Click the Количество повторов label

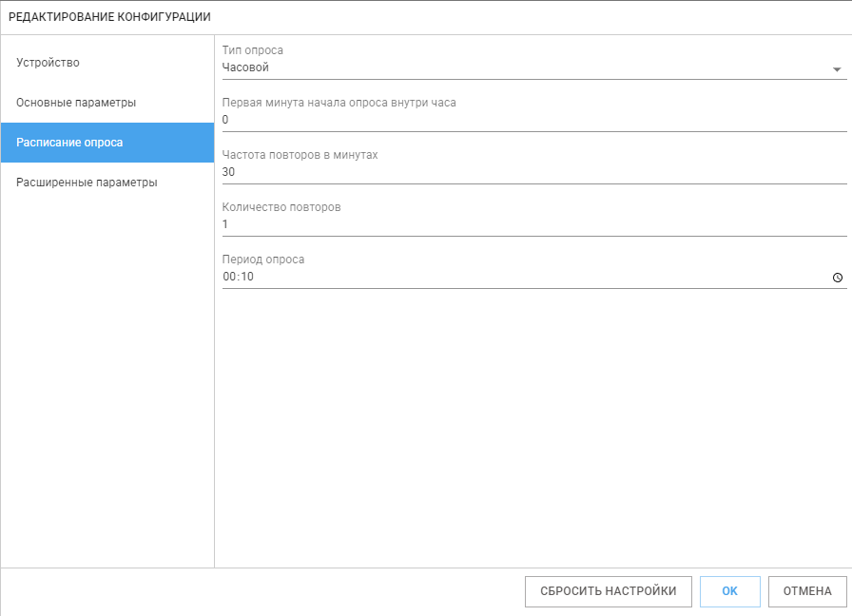[x=281, y=207]
